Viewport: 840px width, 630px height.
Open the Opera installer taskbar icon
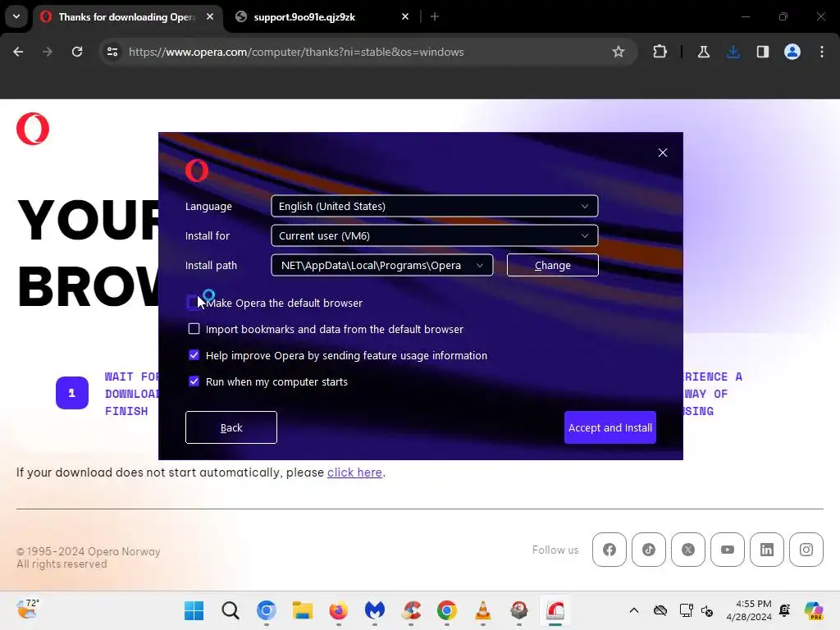pos(555,610)
